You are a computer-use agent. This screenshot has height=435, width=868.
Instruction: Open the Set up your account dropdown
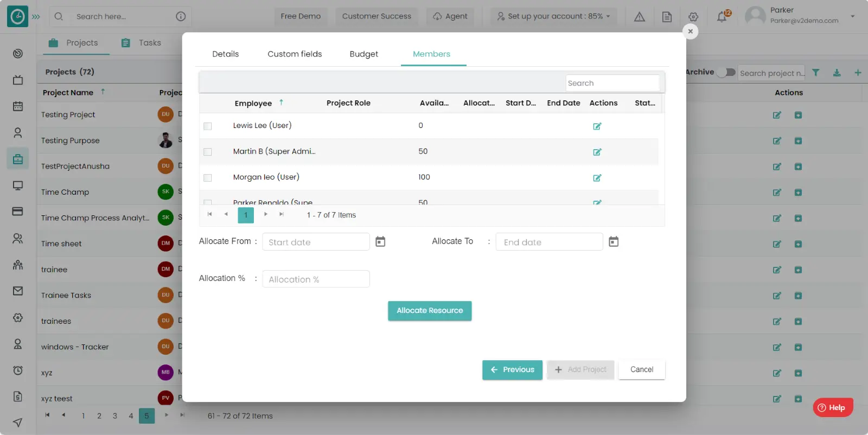(x=554, y=16)
